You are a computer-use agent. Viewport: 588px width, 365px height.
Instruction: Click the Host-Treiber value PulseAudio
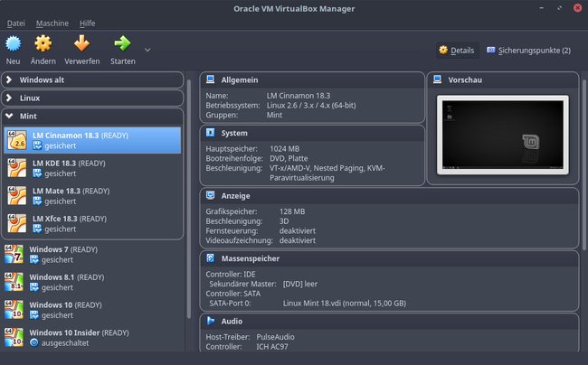pyautogui.click(x=275, y=337)
